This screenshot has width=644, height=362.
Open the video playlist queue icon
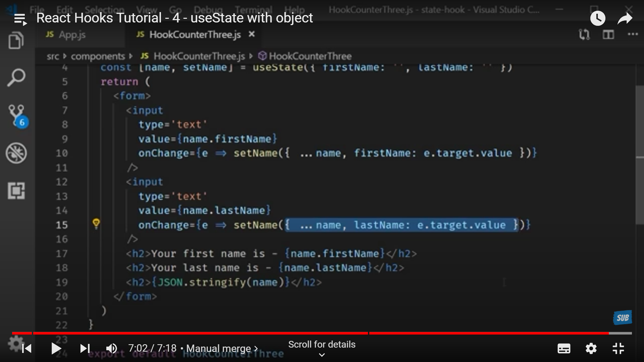click(x=20, y=19)
